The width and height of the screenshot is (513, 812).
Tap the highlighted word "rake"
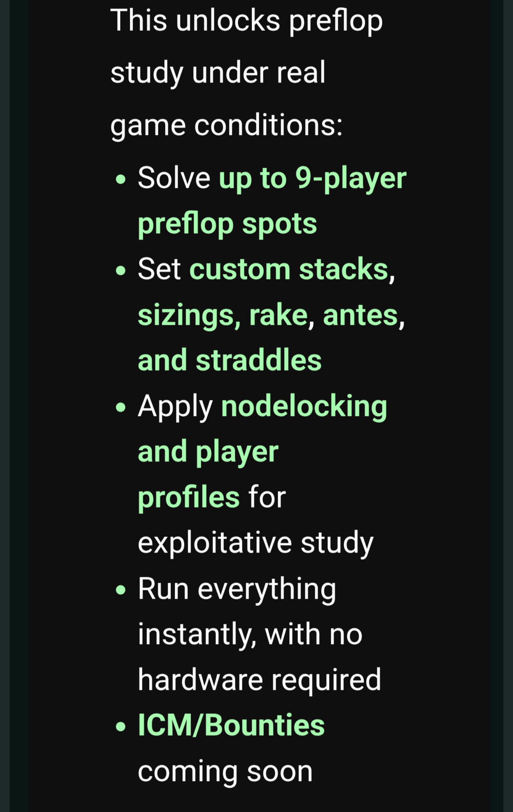click(278, 315)
